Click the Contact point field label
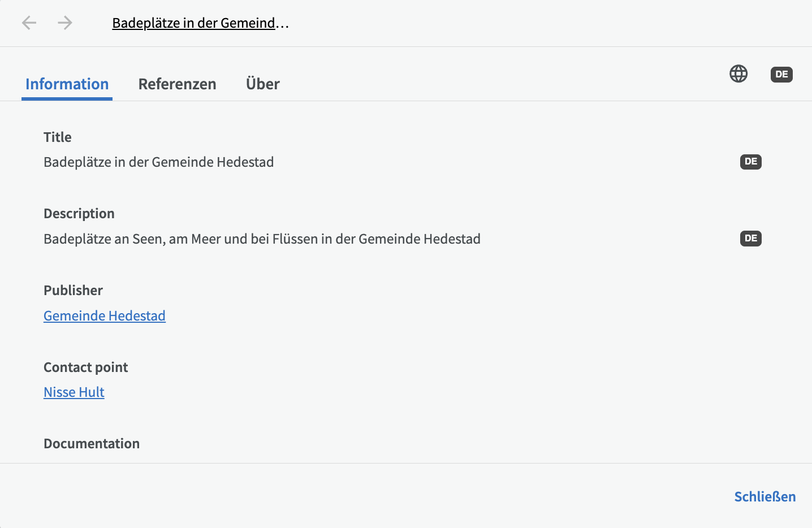This screenshot has height=528, width=812. coord(86,367)
